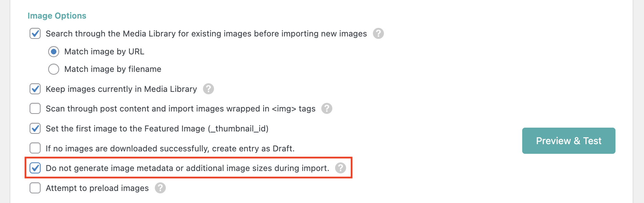Open help for Media Library search option

click(x=378, y=33)
